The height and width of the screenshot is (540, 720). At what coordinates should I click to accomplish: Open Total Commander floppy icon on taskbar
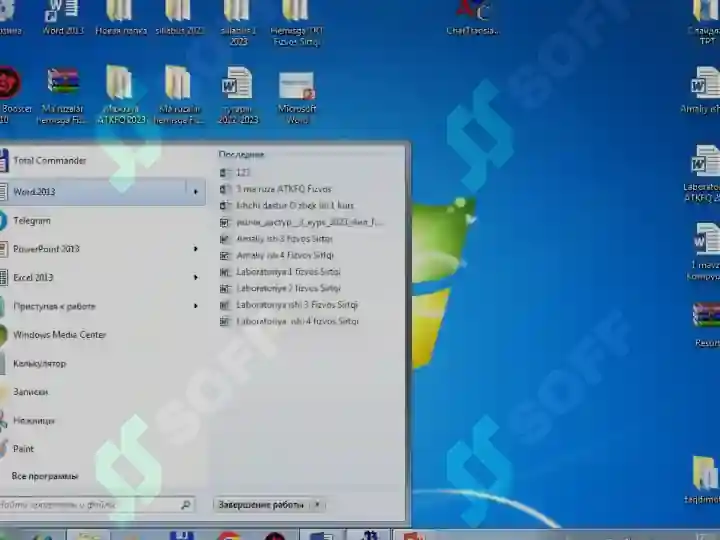pos(182,535)
